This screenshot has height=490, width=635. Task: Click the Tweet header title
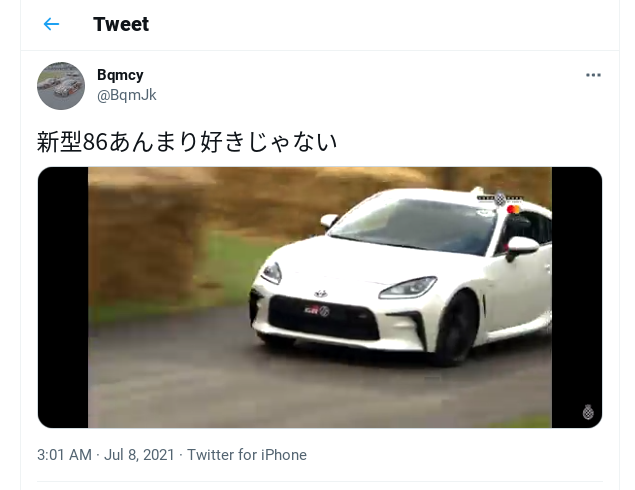[x=121, y=24]
